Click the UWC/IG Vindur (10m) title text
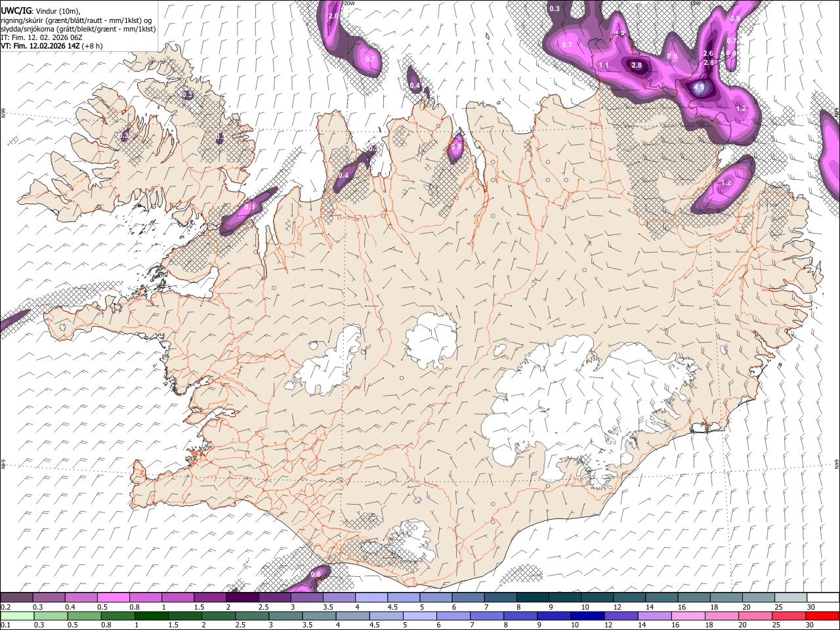840x630 pixels. pos(40,10)
